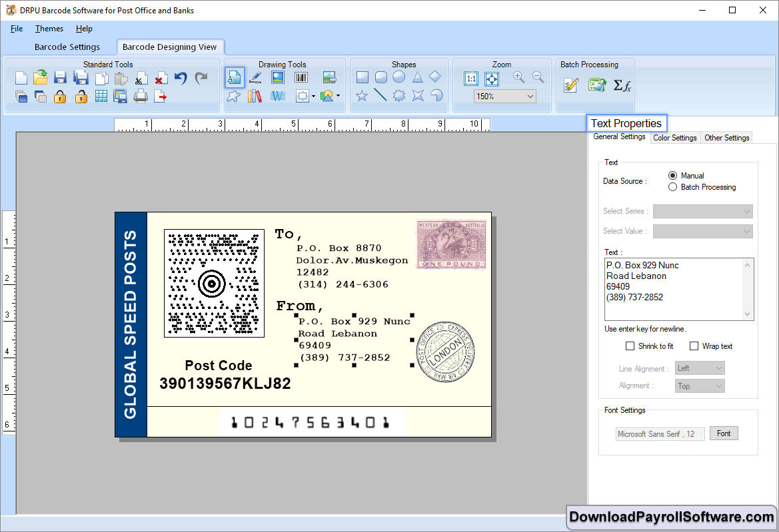Import batch data from Excel

597,85
